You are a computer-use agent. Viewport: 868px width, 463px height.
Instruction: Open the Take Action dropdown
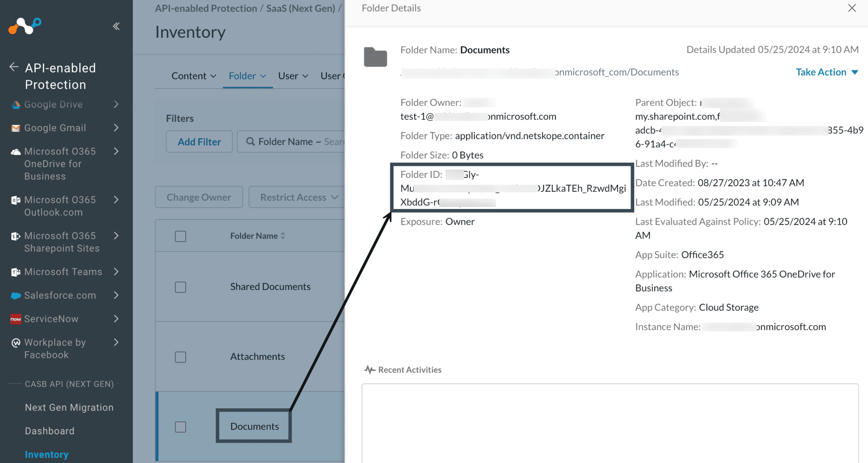click(x=826, y=72)
